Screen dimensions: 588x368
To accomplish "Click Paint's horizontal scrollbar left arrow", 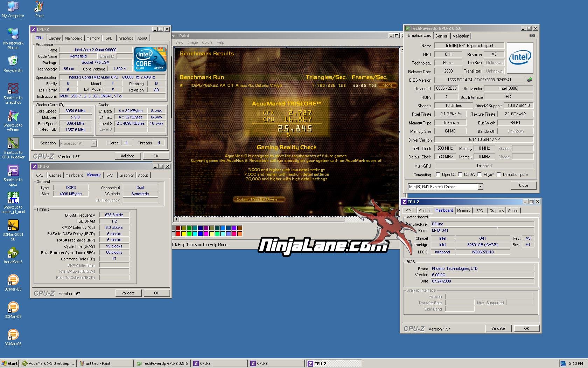I will click(x=176, y=219).
